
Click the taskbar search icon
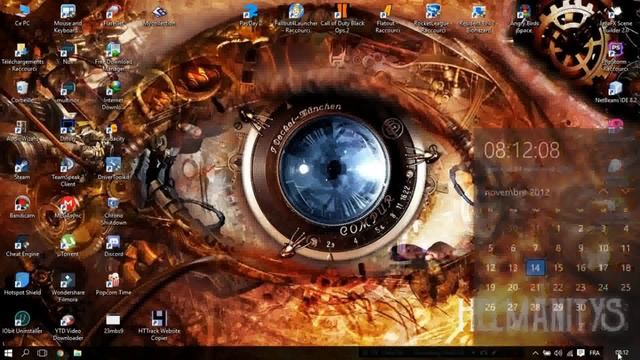point(25,353)
